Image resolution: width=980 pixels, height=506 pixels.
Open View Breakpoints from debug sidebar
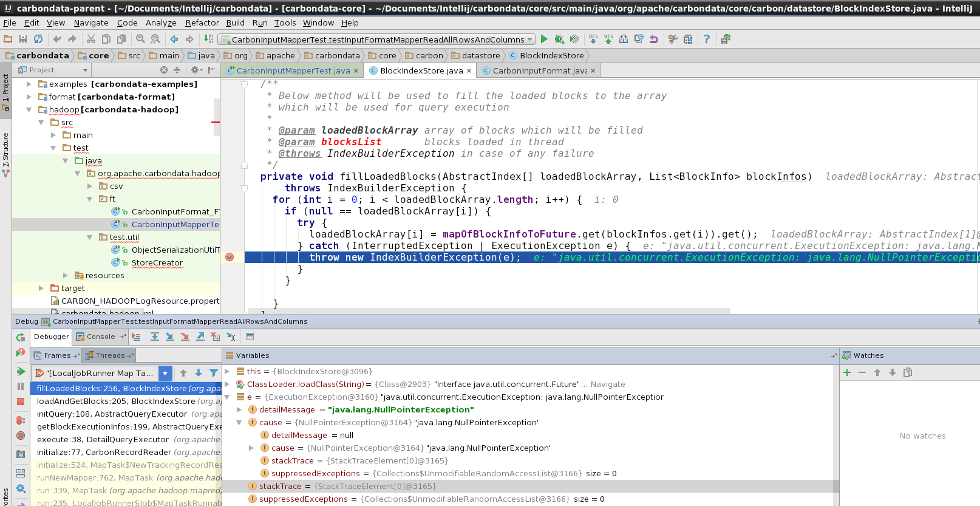click(21, 420)
